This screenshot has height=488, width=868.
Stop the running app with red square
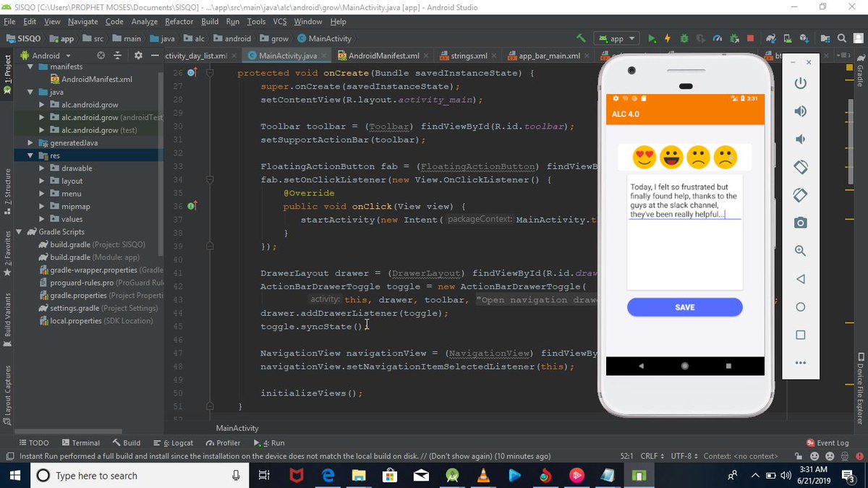pos(750,38)
